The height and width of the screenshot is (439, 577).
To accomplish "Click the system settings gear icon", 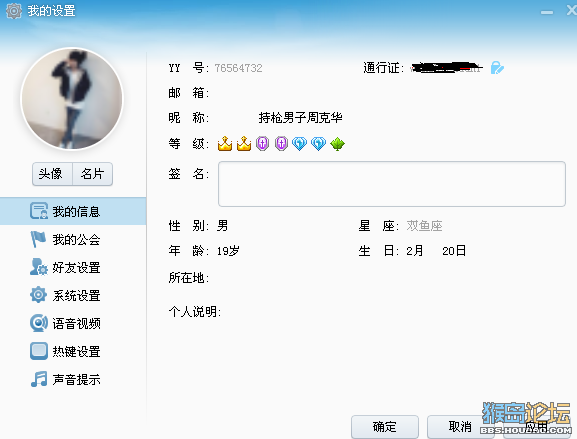I will pyautogui.click(x=38, y=295).
